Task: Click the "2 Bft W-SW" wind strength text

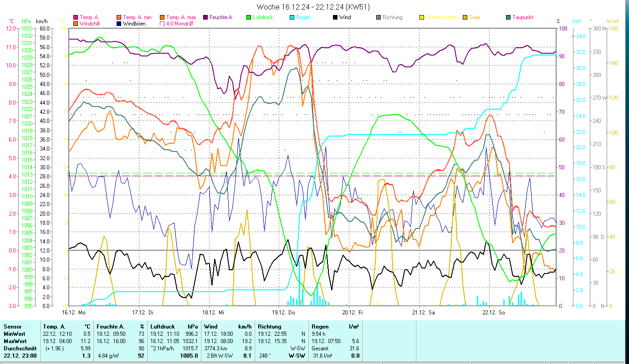Action: coord(219,356)
